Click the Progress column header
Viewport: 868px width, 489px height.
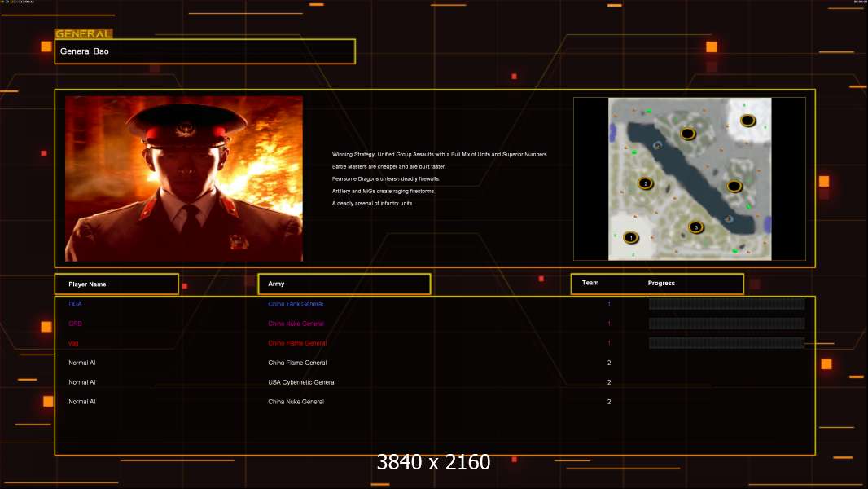pyautogui.click(x=661, y=283)
